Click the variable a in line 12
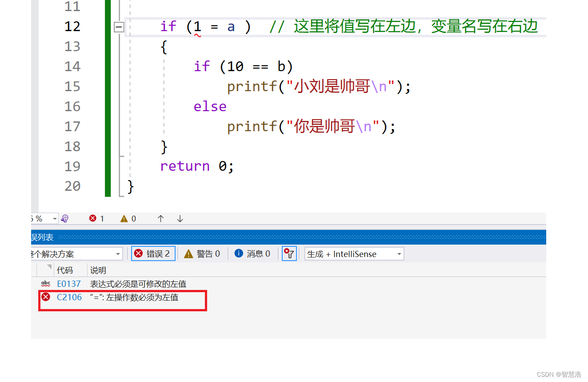 click(231, 27)
